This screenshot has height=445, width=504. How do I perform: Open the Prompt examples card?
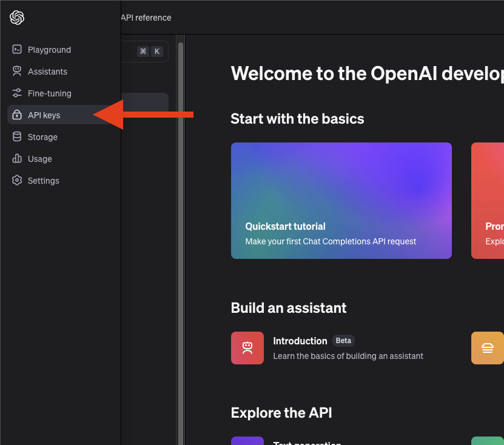coord(488,201)
